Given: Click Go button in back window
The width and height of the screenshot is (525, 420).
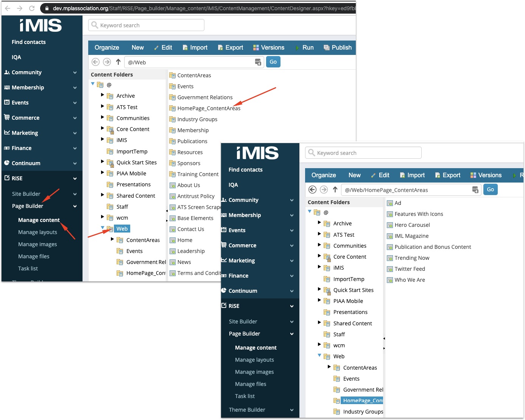Looking at the screenshot, I should [x=273, y=62].
